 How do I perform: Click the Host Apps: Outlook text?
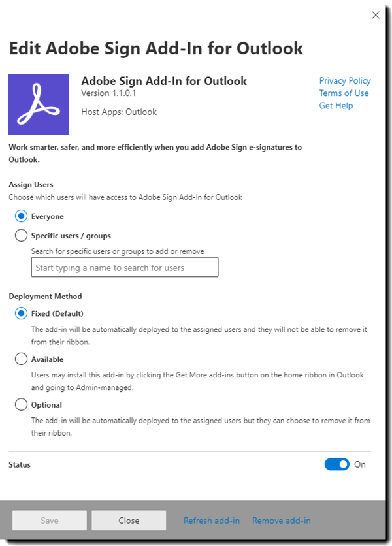point(119,112)
